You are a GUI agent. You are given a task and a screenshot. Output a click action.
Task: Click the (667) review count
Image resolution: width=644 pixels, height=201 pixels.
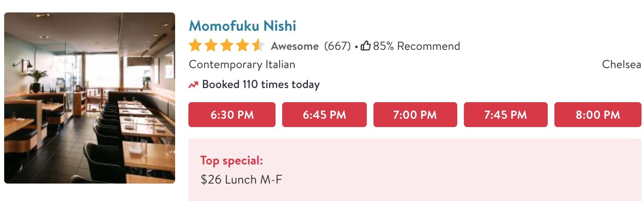point(337,46)
